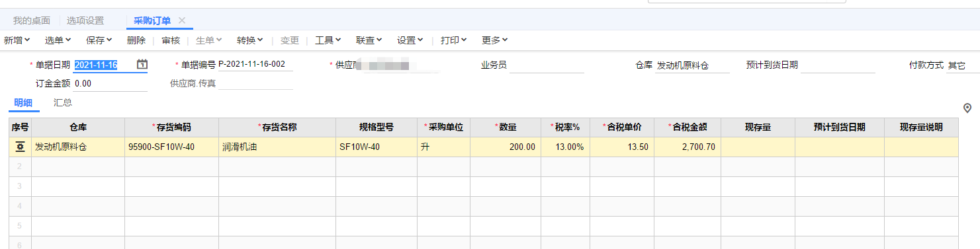Open the 汇总 sub-tab
980x249 pixels.
click(x=63, y=102)
